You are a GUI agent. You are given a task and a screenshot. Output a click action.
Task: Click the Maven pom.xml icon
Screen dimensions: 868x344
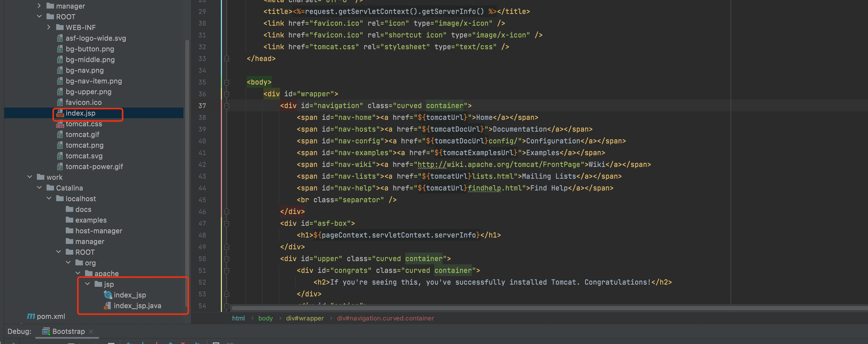[31, 316]
